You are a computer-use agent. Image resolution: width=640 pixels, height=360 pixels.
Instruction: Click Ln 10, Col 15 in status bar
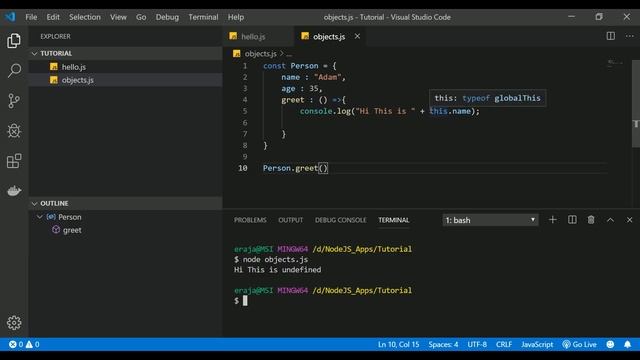coord(398,344)
